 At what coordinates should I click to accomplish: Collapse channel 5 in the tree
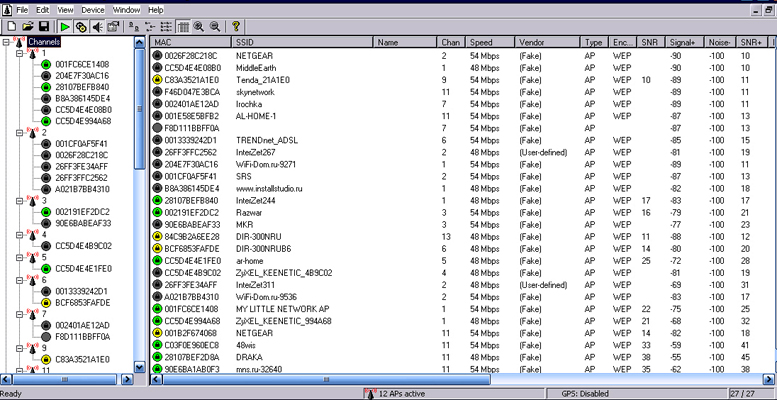click(x=19, y=257)
